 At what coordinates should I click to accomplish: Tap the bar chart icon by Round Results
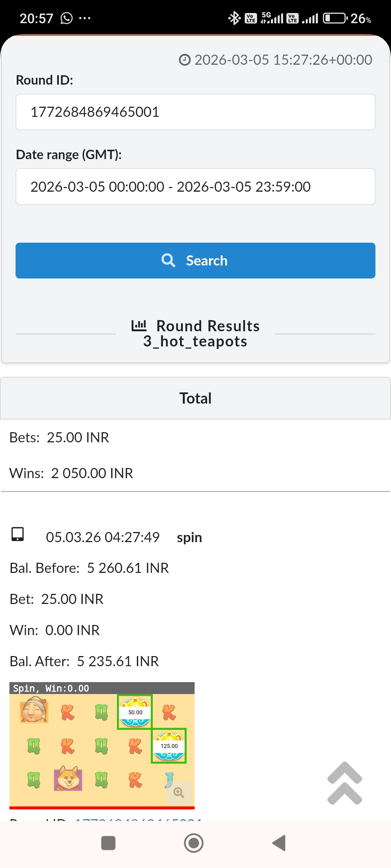[x=139, y=325]
